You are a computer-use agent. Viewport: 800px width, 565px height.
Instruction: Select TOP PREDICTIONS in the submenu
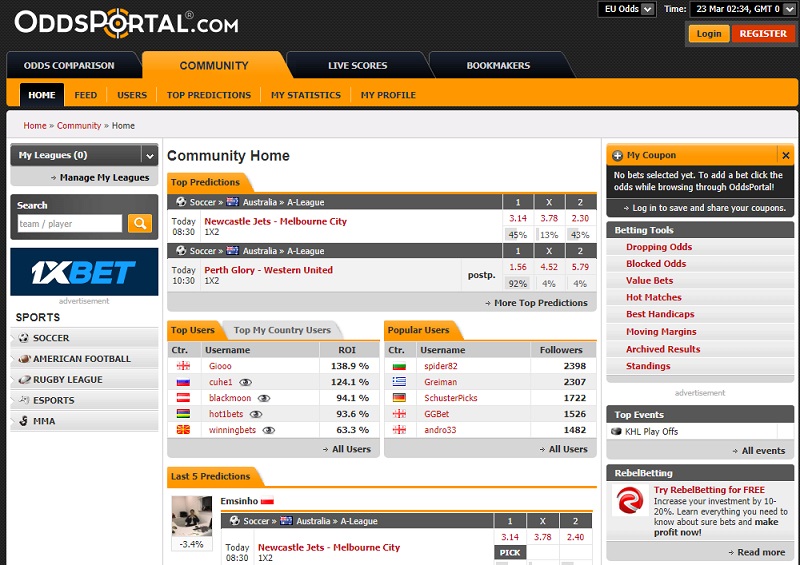(209, 95)
